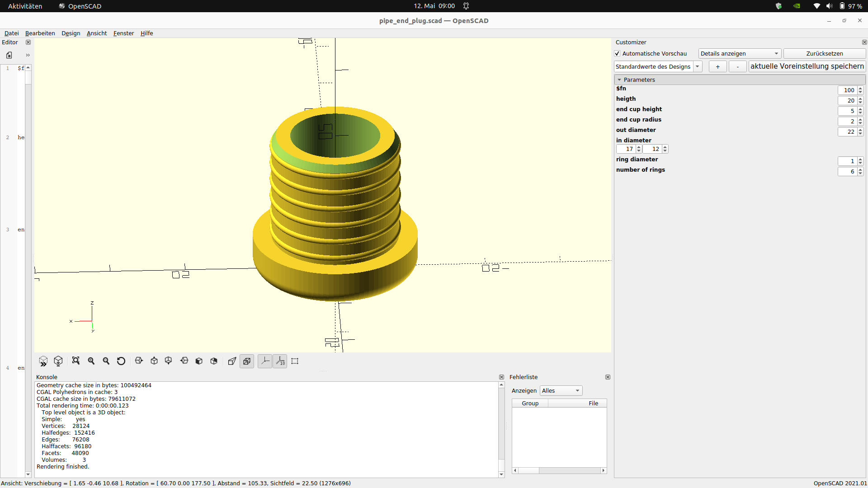Toggle the orthogonal projection mode
The width and height of the screenshot is (868, 488).
click(x=247, y=361)
